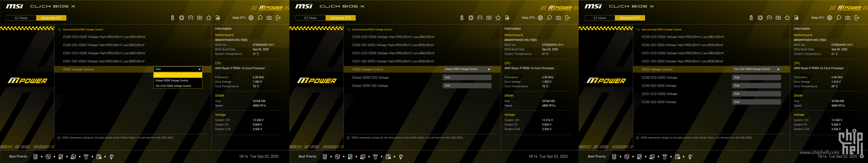This screenshot has width=868, height=163.
Task: Choose Global VDDG Voltage Control list option
Action: [x=178, y=80]
